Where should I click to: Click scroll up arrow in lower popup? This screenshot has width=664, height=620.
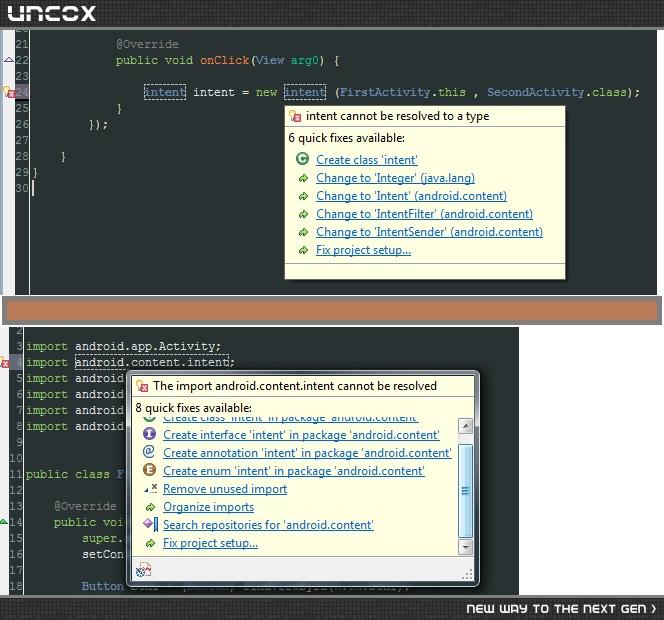465,426
